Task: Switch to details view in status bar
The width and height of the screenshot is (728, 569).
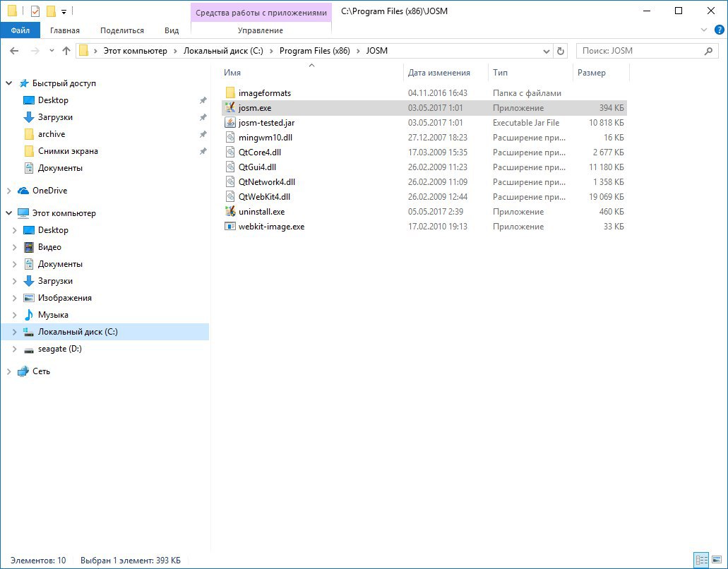Action: (x=701, y=561)
